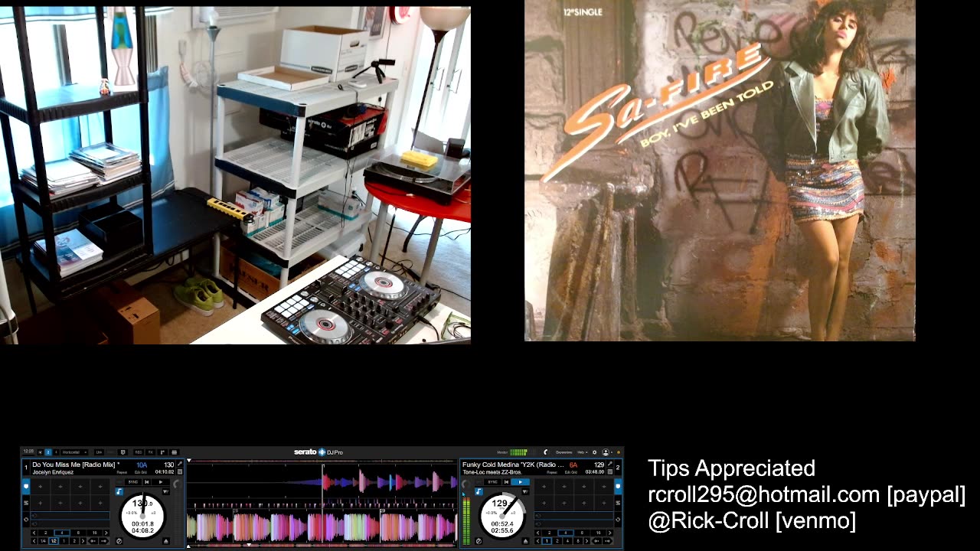Click deck 1 first auto loop slot
The height and width of the screenshot is (551, 980).
(x=70, y=516)
